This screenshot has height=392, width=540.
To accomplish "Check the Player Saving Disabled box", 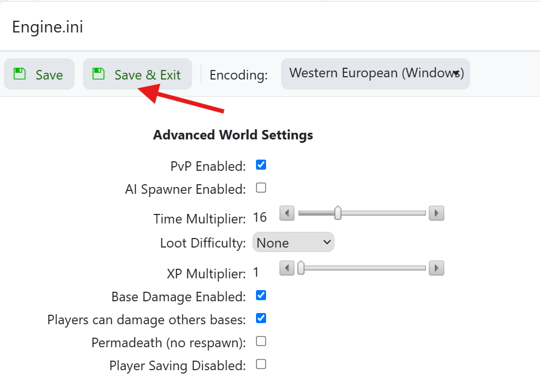I will [260, 364].
